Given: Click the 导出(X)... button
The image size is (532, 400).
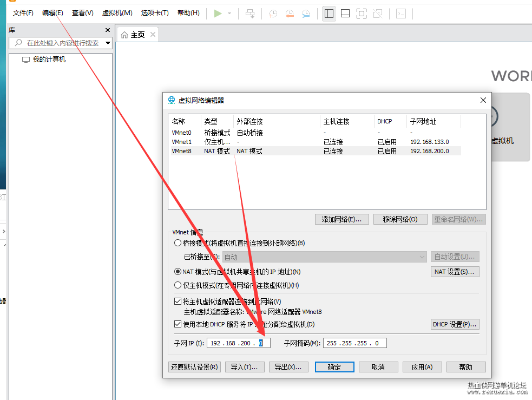Looking at the screenshot, I should [288, 367].
